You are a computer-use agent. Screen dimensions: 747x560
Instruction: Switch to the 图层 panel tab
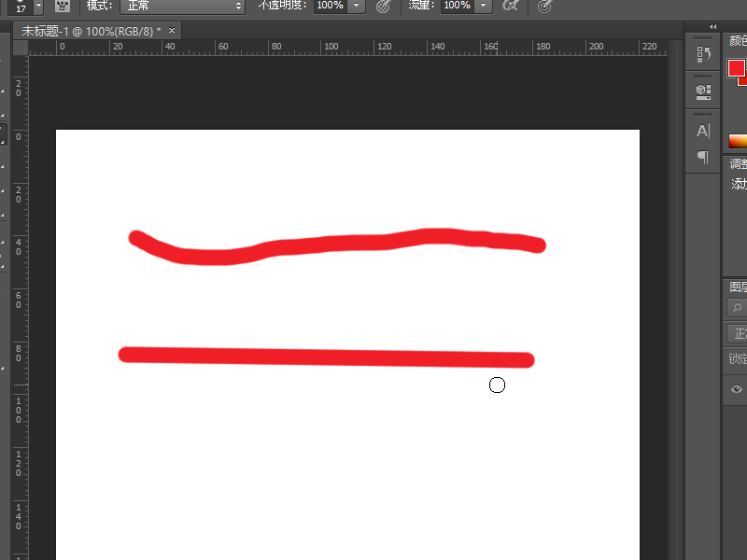coord(738,287)
